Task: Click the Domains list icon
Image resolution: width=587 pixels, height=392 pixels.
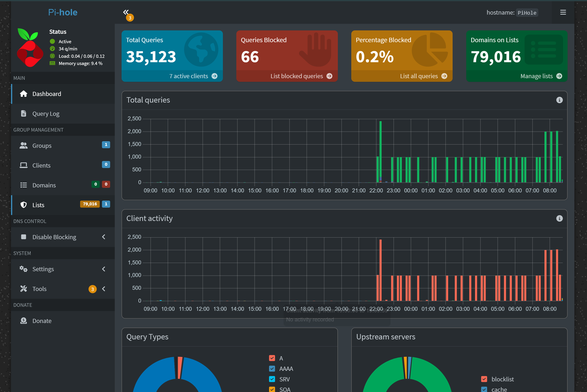Action: click(23, 185)
